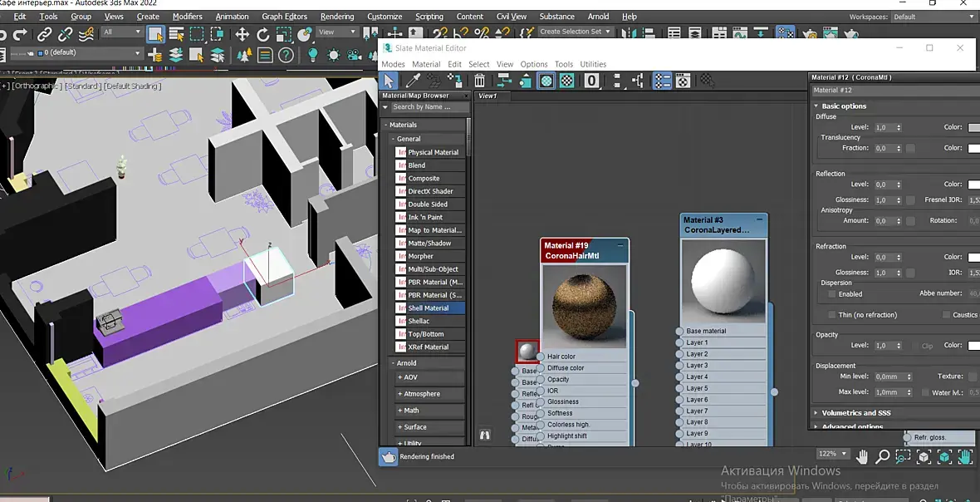Click the Select and Rotate tool

pyautogui.click(x=263, y=34)
